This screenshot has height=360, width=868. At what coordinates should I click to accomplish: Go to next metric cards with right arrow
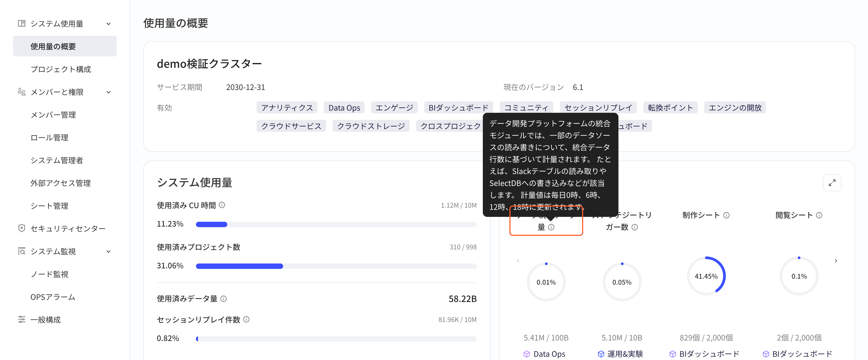pyautogui.click(x=836, y=261)
